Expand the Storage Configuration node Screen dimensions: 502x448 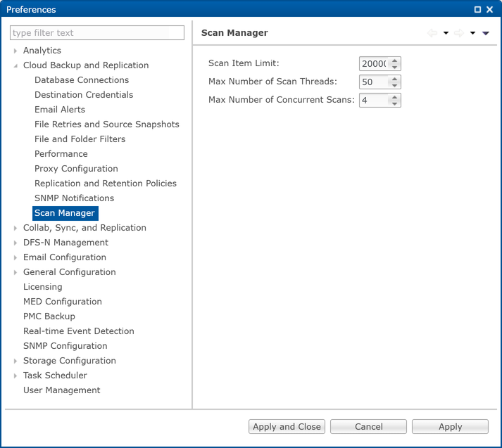pyautogui.click(x=15, y=361)
